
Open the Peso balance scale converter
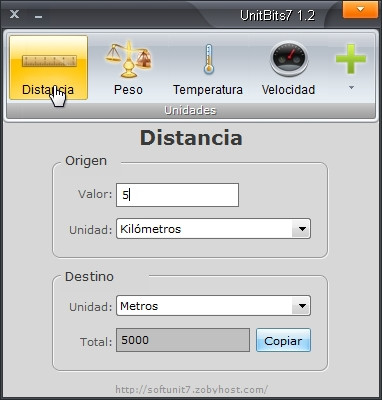coord(128,68)
